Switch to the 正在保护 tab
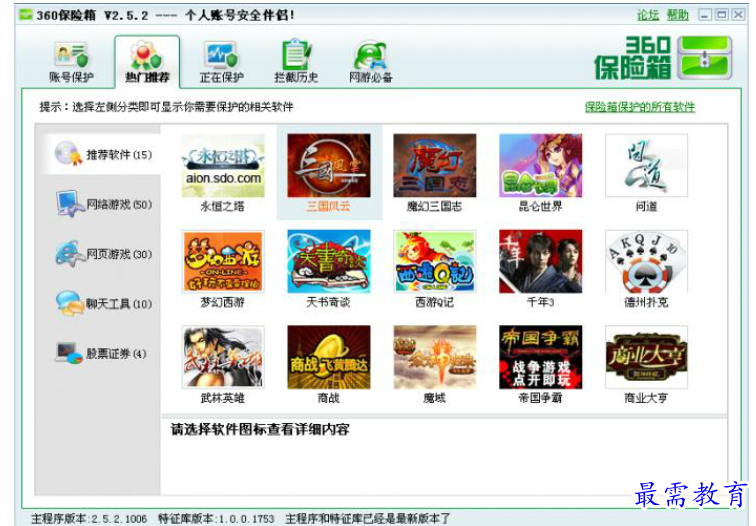Viewport: 756px width, 526px height. point(221,62)
